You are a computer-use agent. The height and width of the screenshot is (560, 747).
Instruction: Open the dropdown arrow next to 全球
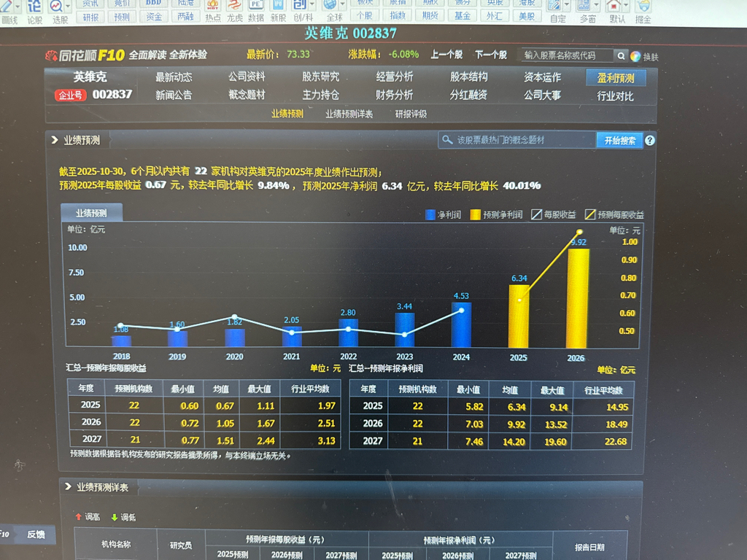tap(343, 5)
